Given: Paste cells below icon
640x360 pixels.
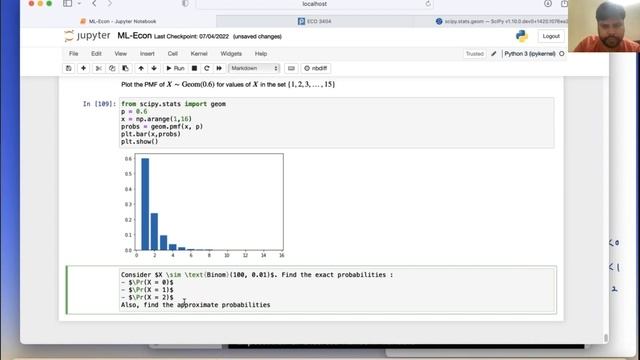Looking at the screenshot, I should coord(125,68).
